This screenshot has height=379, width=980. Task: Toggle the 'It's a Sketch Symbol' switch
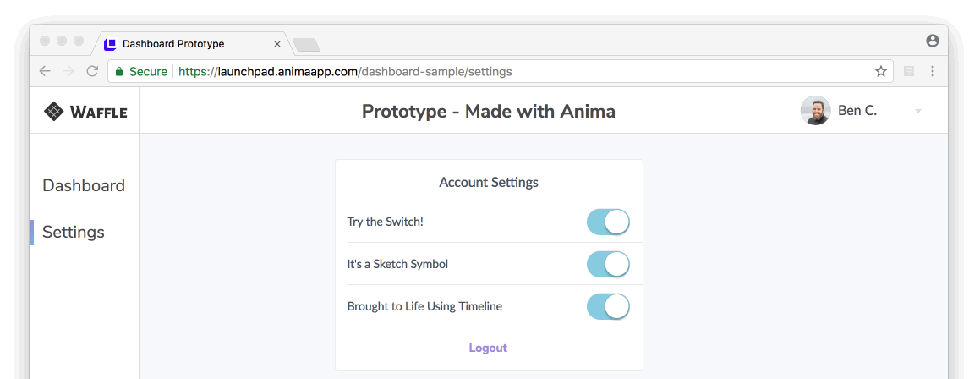point(608,264)
